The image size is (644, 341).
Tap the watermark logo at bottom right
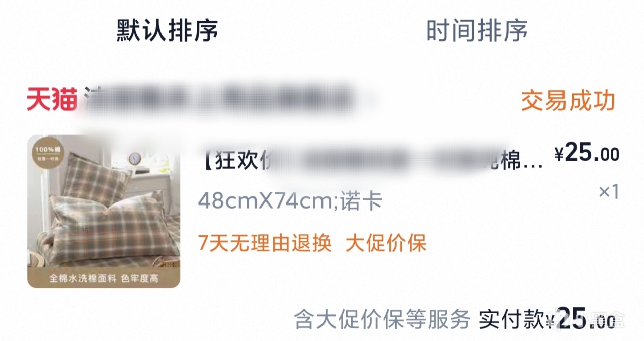pos(597,320)
